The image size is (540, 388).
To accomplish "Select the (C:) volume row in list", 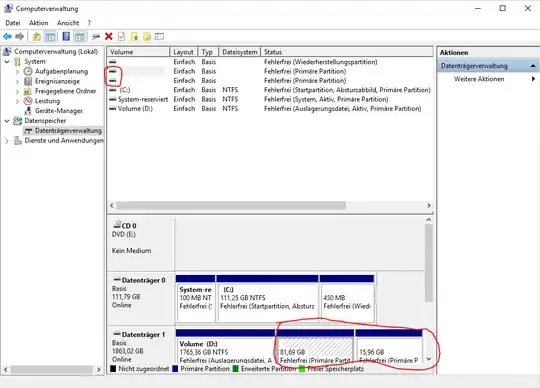I will tap(270, 90).
